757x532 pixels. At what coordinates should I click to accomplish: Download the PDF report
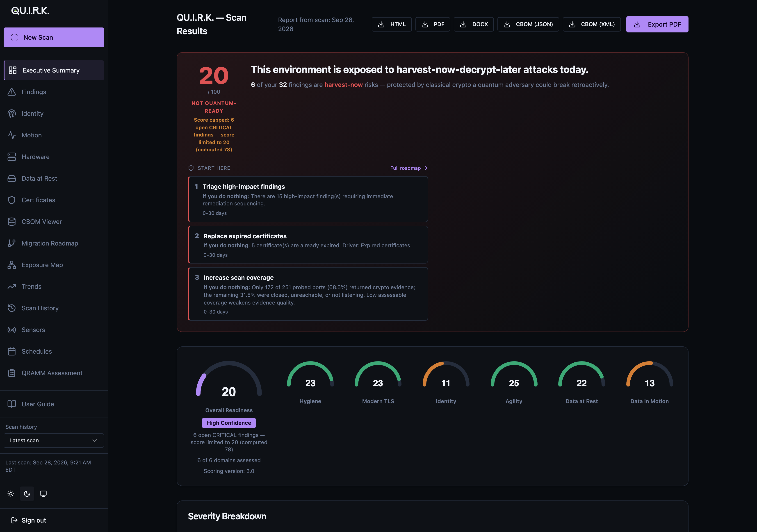coord(433,24)
